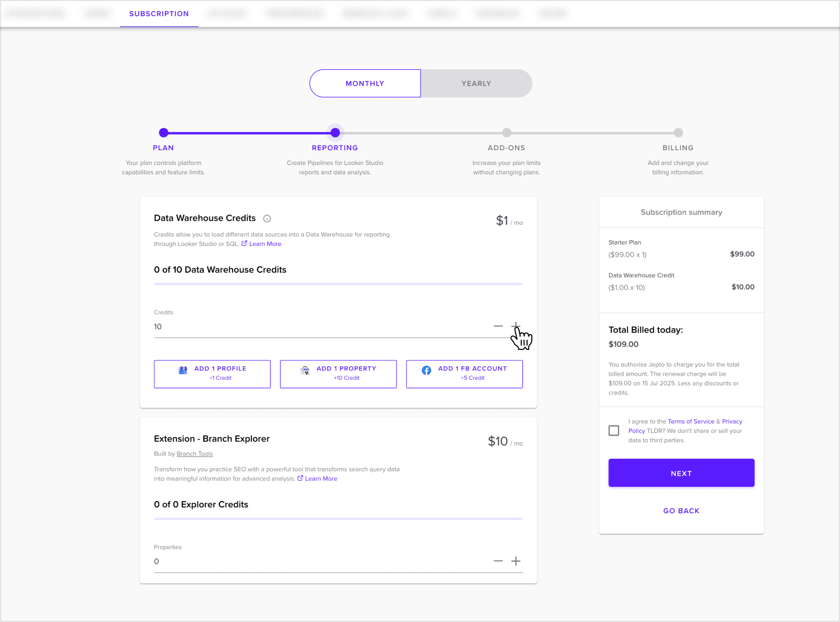Open the Terms of Service link
Image resolution: width=840 pixels, height=622 pixels.
tap(691, 421)
